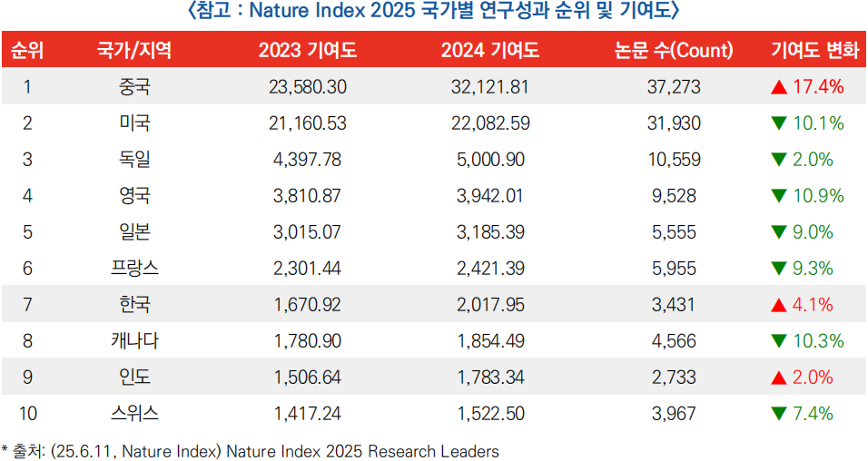
Task: Click the red up arrow in 중국 row
Action: 778,88
